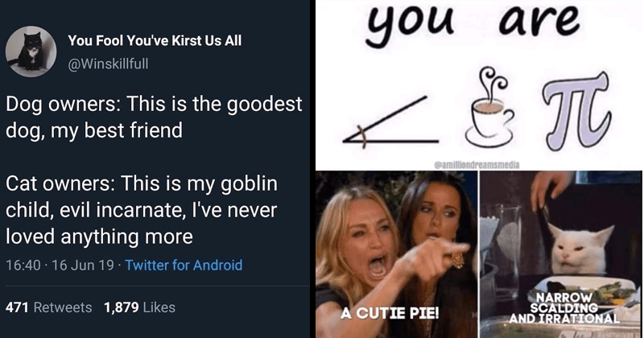View the 471 Retweets list

pos(49,307)
